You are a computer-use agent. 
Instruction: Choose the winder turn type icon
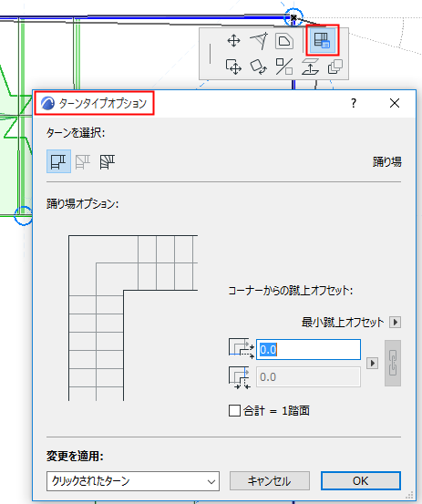108,161
